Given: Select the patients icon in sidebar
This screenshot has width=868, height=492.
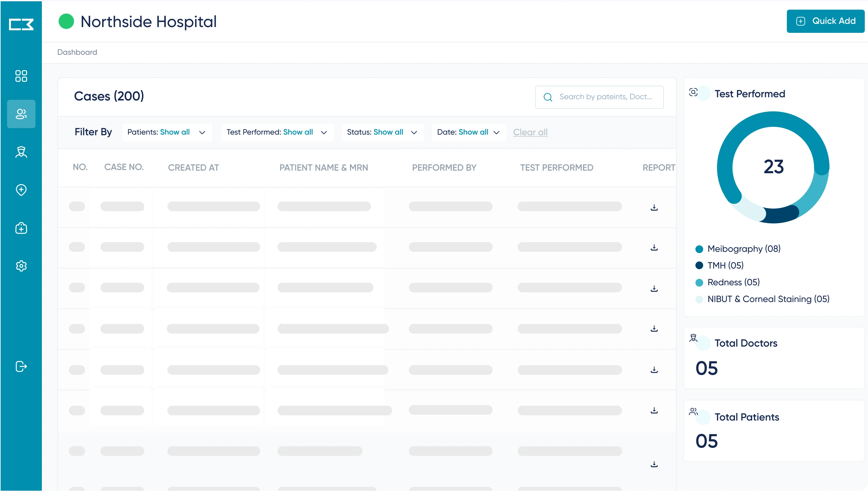Looking at the screenshot, I should 21,114.
